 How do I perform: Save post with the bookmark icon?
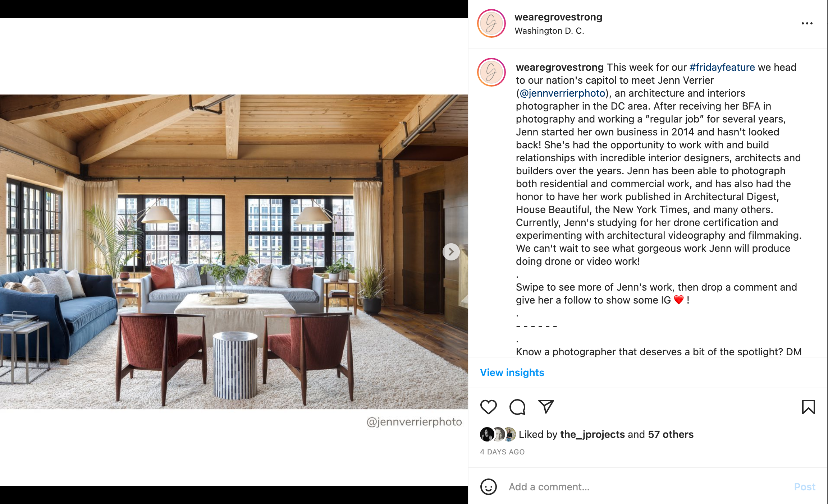pos(808,407)
